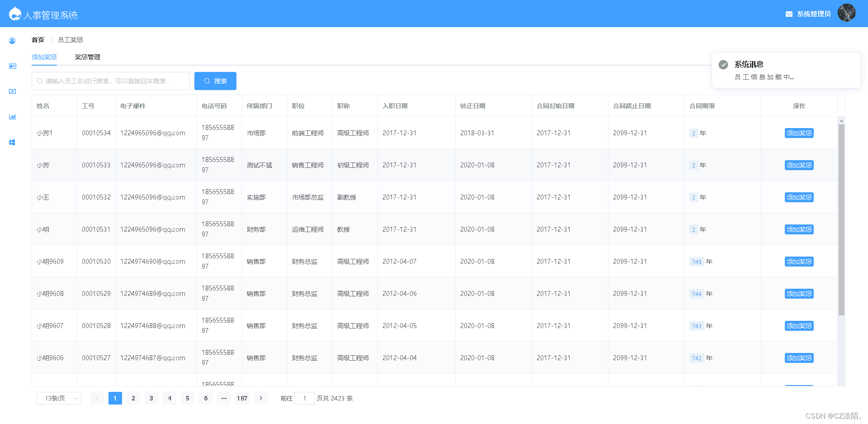Click 添加奖惩 for employee 小王
The height and width of the screenshot is (424, 868).
tap(799, 197)
